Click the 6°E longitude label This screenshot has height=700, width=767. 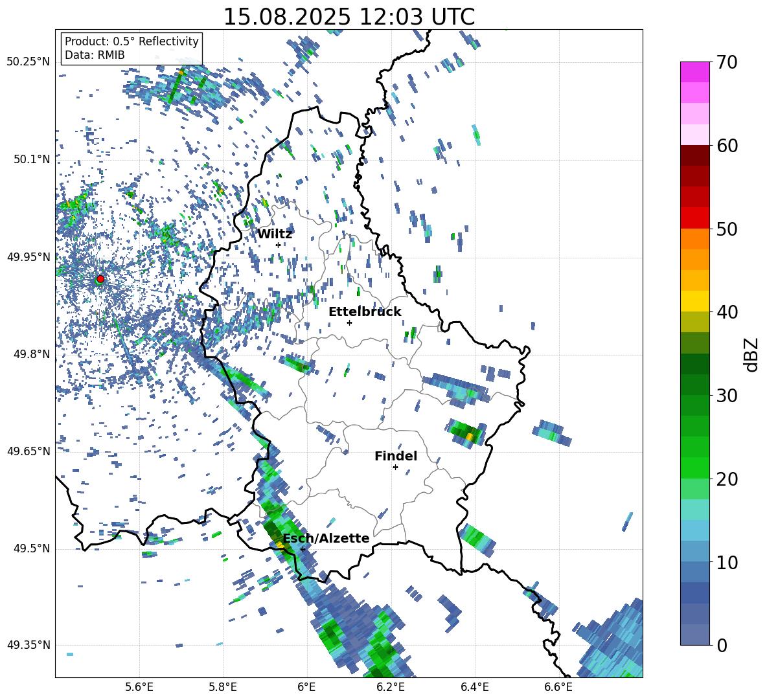(x=306, y=687)
